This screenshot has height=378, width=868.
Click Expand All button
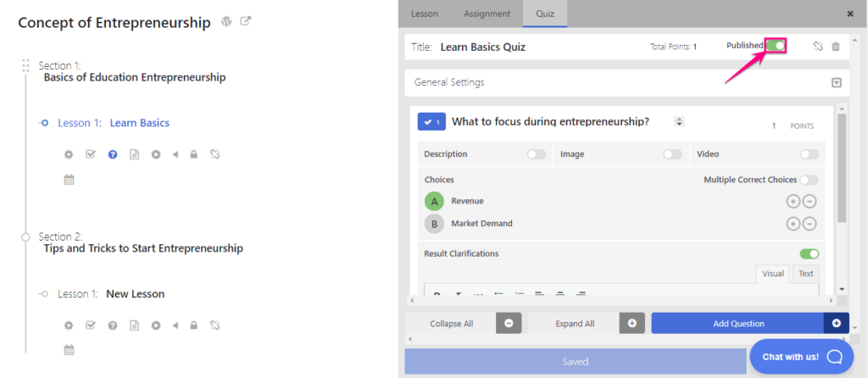click(x=587, y=323)
